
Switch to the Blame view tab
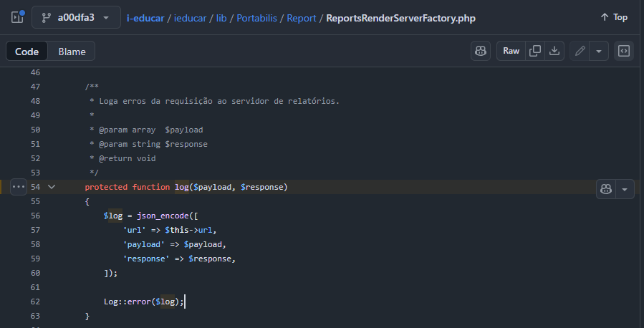72,52
